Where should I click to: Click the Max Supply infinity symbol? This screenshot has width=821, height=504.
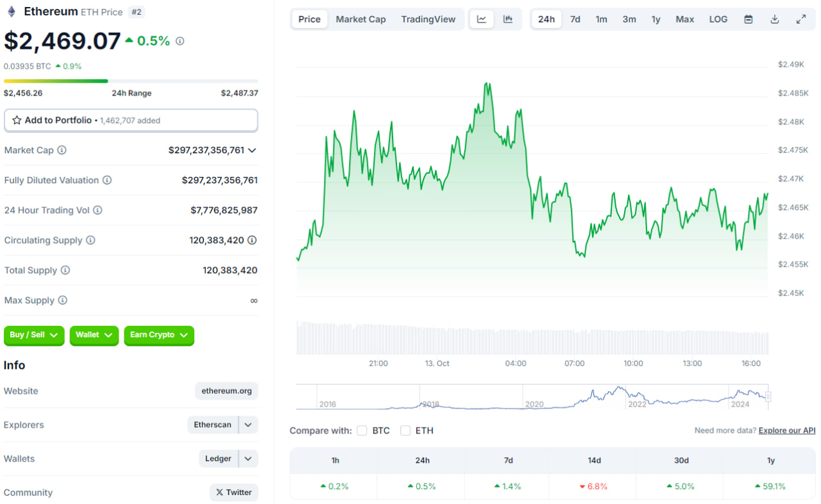(254, 301)
